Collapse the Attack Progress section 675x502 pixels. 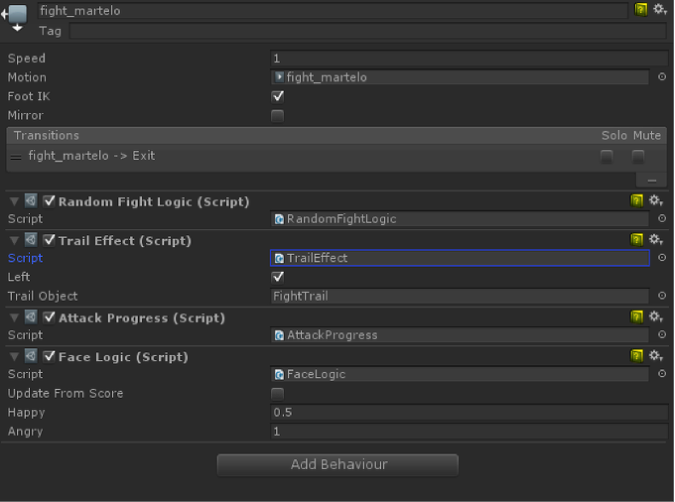[x=14, y=318]
